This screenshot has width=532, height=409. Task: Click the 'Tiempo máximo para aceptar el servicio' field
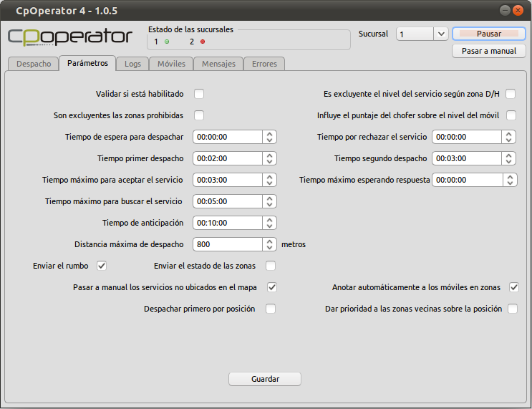[x=228, y=180]
